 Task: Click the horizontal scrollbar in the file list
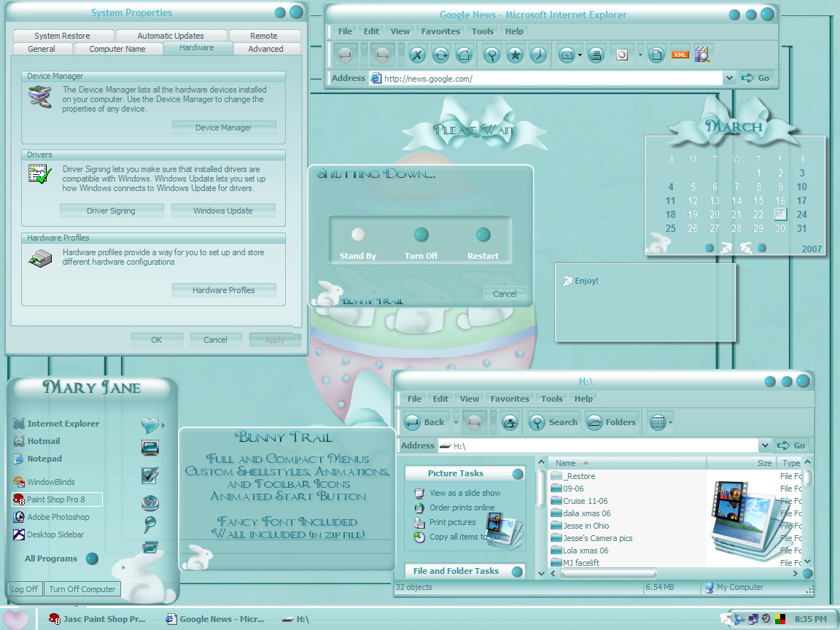(x=609, y=574)
